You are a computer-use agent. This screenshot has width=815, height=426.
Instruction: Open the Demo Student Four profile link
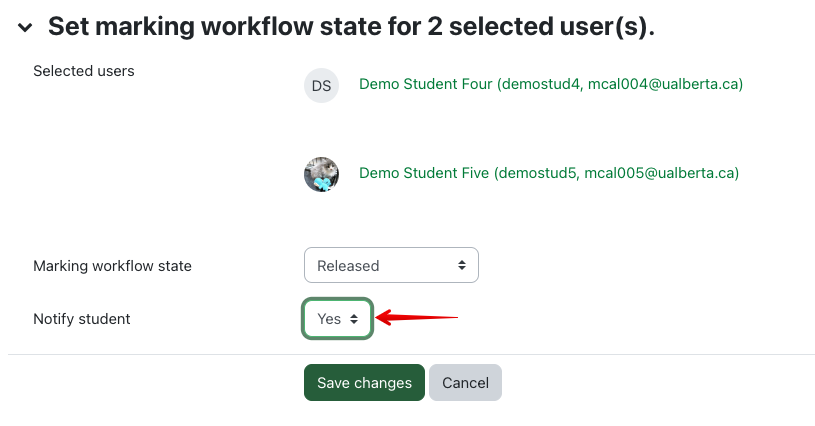[426, 85]
